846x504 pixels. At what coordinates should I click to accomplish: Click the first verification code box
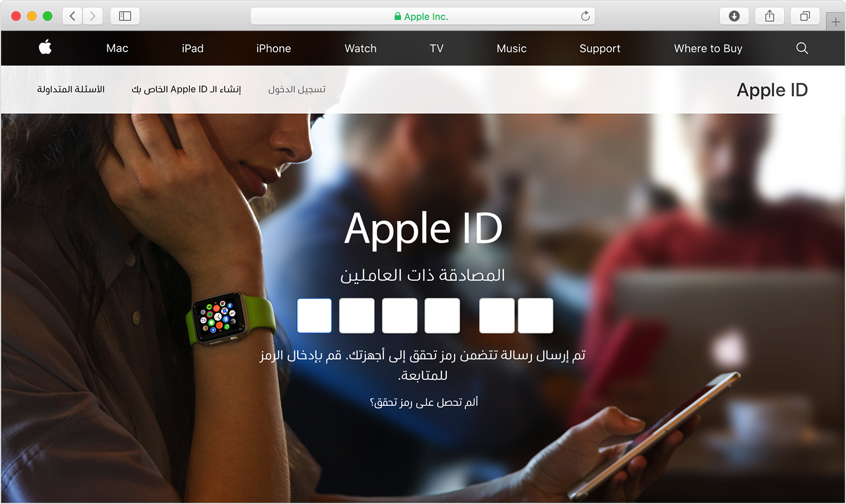tap(315, 315)
